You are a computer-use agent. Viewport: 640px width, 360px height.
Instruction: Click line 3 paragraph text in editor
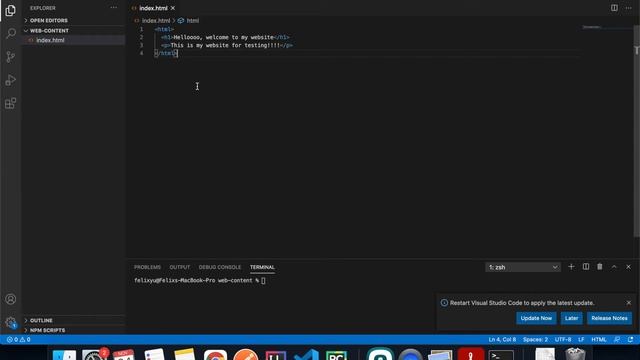[x=227, y=45]
